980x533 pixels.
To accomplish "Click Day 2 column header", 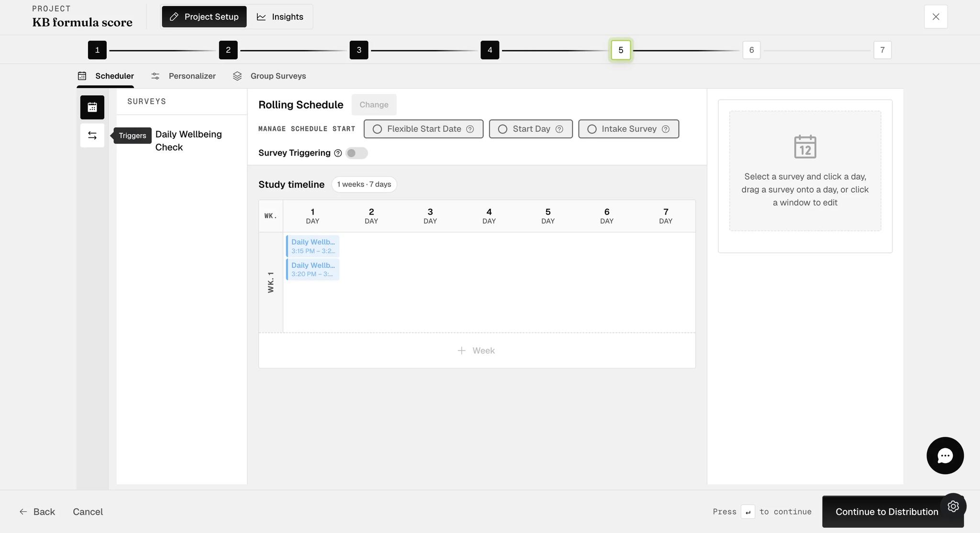I will click(371, 216).
